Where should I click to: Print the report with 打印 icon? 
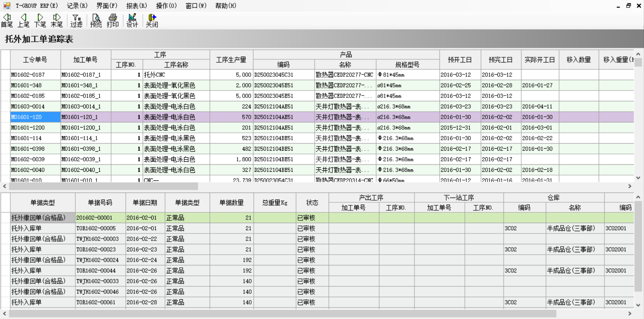(113, 20)
